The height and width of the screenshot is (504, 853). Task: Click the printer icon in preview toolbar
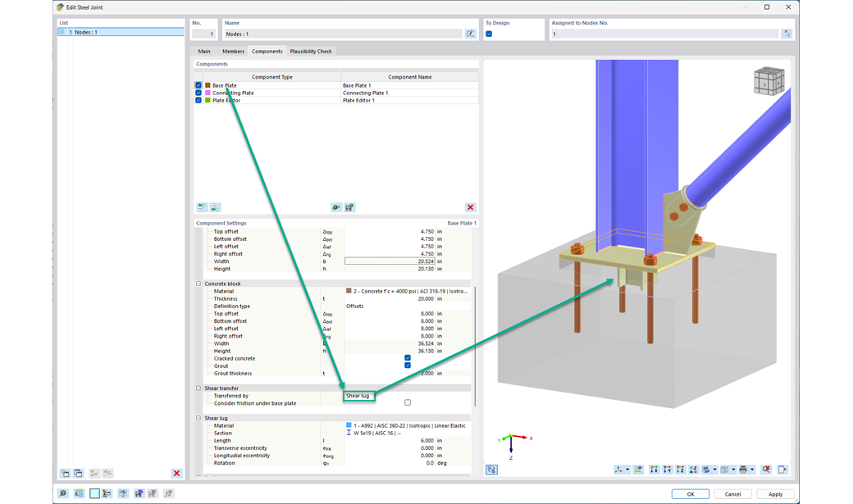(x=743, y=470)
